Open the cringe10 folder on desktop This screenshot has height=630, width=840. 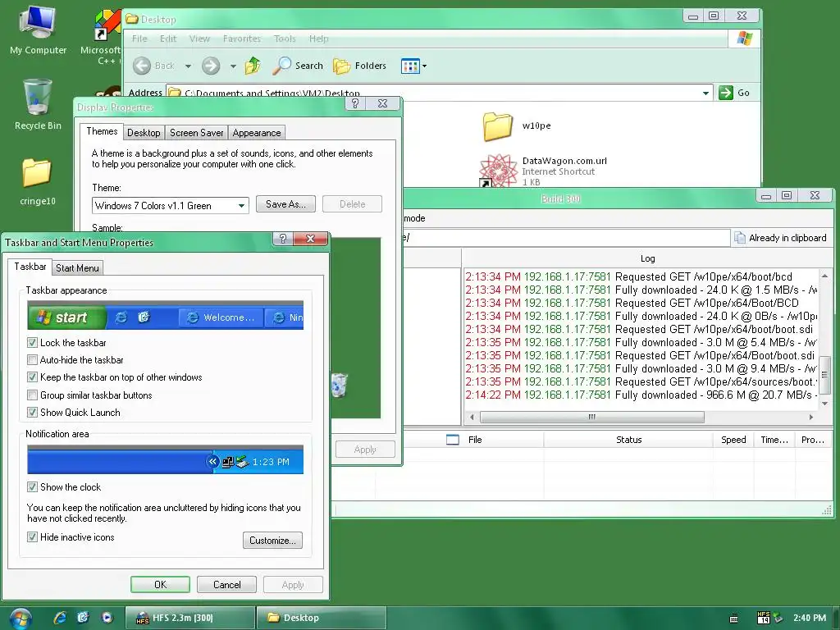tap(37, 181)
